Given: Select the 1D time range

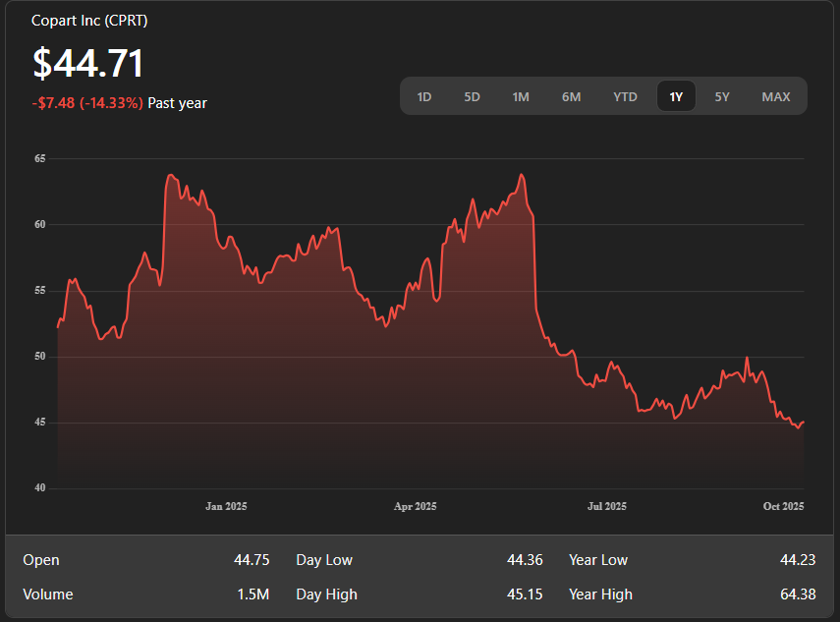Looking at the screenshot, I should (x=424, y=96).
